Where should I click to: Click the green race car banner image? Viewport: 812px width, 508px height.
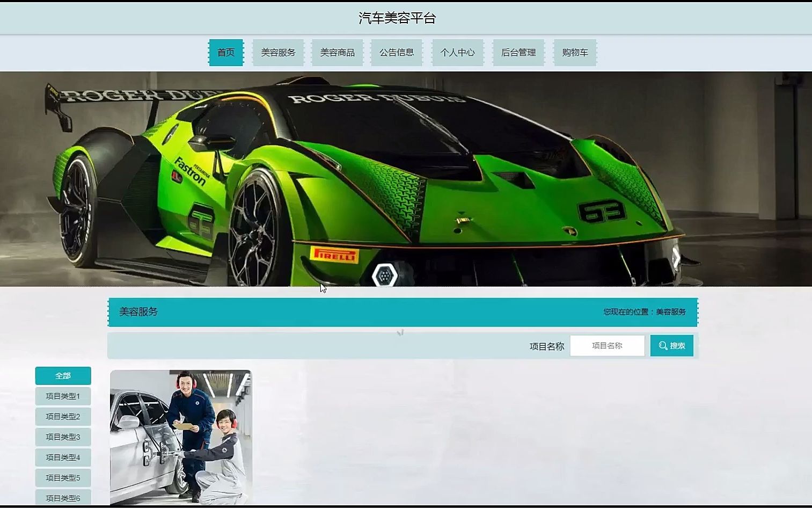(406, 179)
